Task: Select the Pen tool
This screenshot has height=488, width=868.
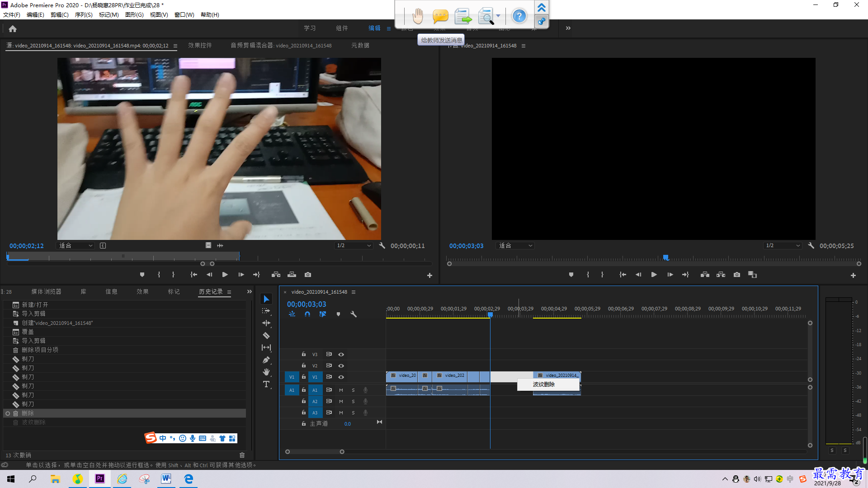Action: [266, 360]
